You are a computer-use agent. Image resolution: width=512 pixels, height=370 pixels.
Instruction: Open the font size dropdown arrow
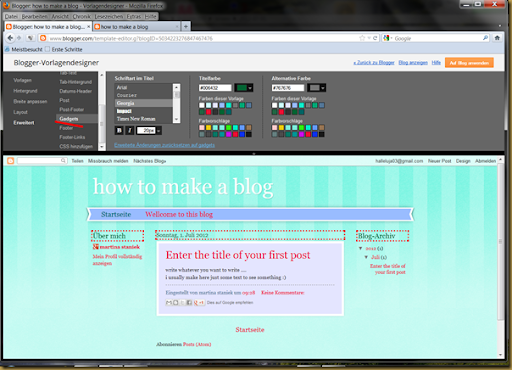pos(159,130)
